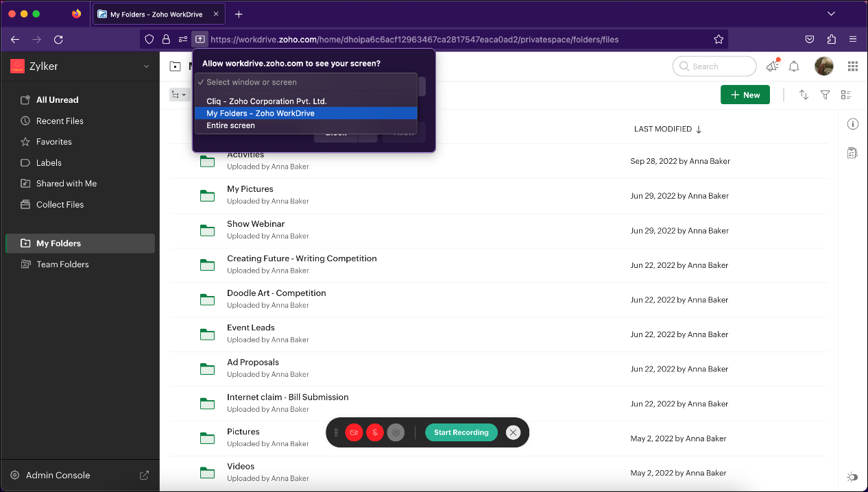Open the site security shield icon
This screenshot has width=868, height=492.
pyautogui.click(x=149, y=39)
